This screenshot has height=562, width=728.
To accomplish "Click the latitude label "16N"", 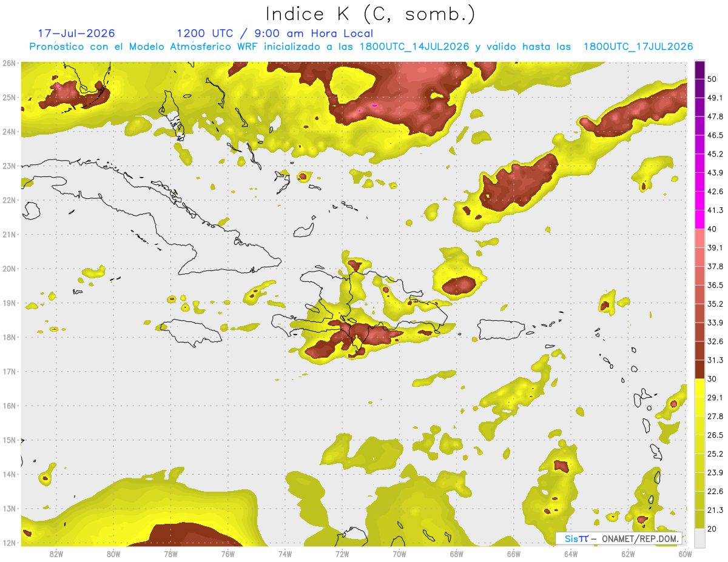I will [x=8, y=406].
